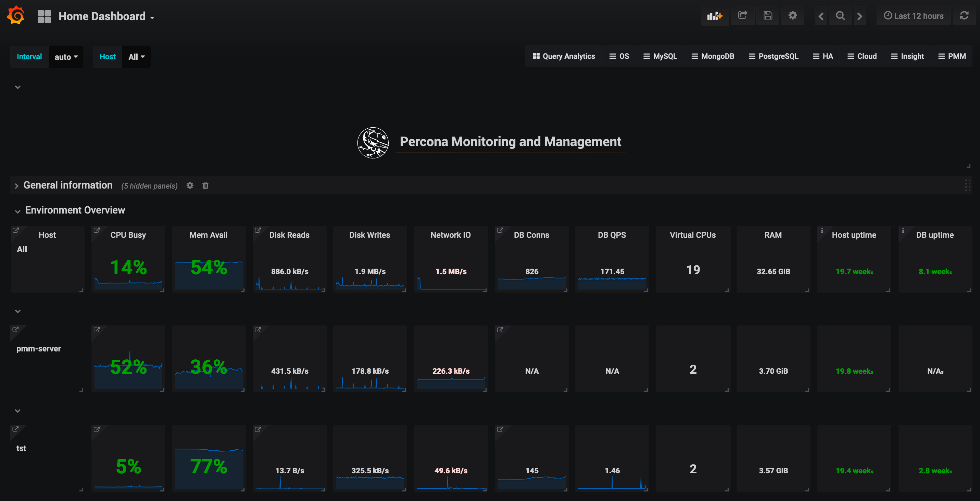Image resolution: width=980 pixels, height=501 pixels.
Task: Click the zoom out time range icon
Action: (x=840, y=16)
